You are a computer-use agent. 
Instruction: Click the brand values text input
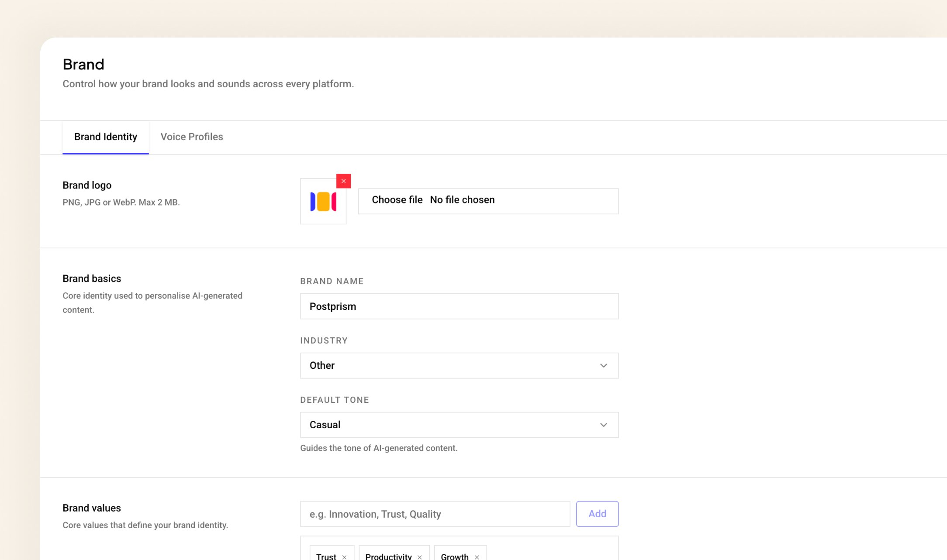435,514
